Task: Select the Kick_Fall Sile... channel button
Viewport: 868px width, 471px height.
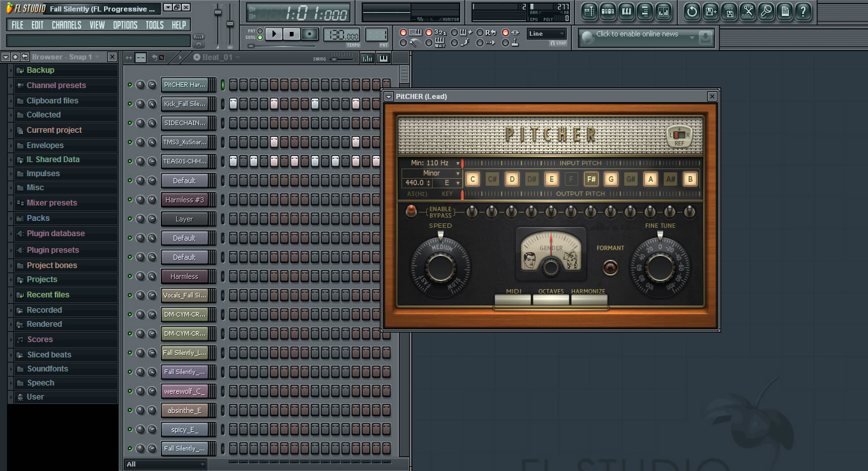Action: tap(184, 103)
